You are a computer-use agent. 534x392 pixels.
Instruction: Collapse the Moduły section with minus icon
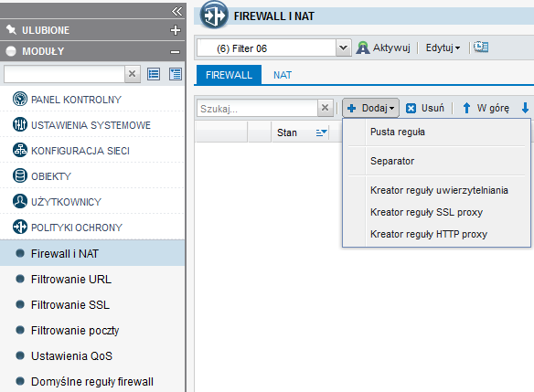175,52
